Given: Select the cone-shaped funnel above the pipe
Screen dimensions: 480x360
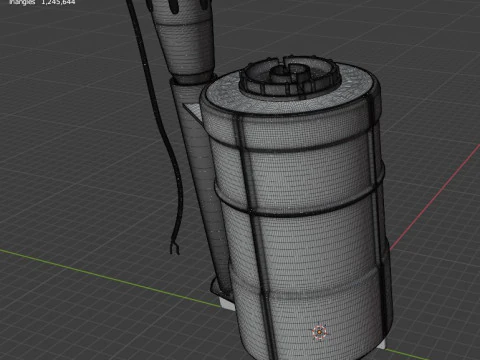Looking at the screenshot, I should pyautogui.click(x=188, y=43).
